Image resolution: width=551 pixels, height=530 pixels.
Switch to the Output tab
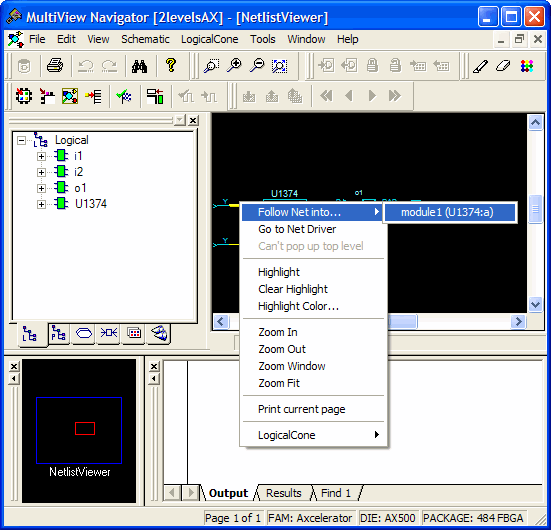coord(228,493)
